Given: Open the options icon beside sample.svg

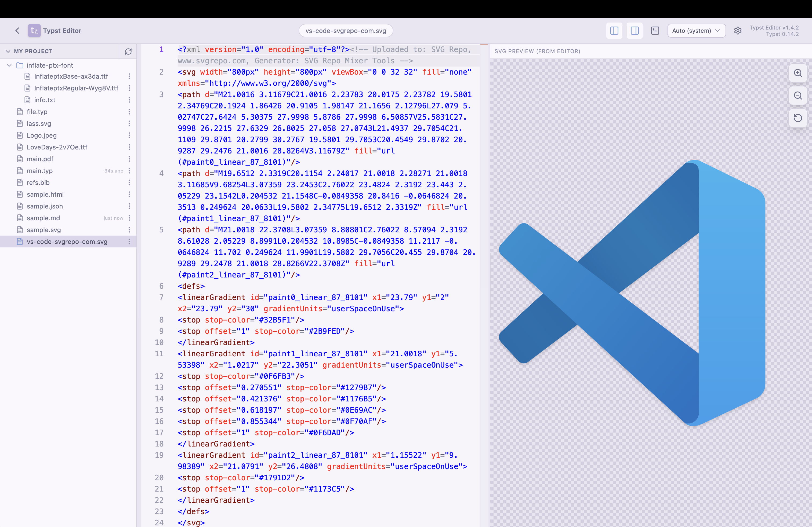Looking at the screenshot, I should click(x=129, y=230).
